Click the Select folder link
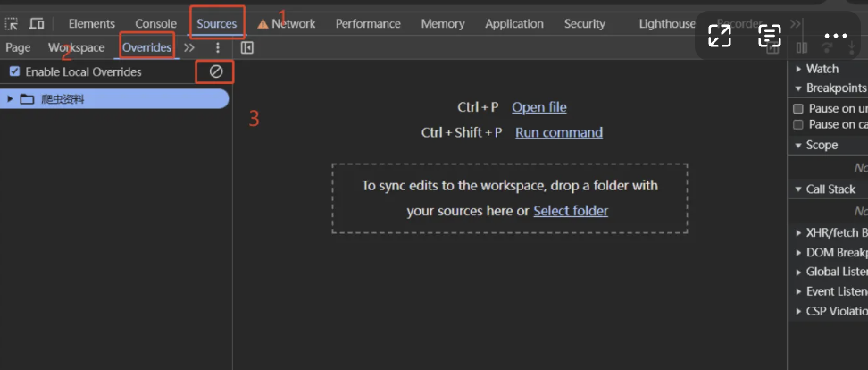This screenshot has width=868, height=370. point(571,211)
